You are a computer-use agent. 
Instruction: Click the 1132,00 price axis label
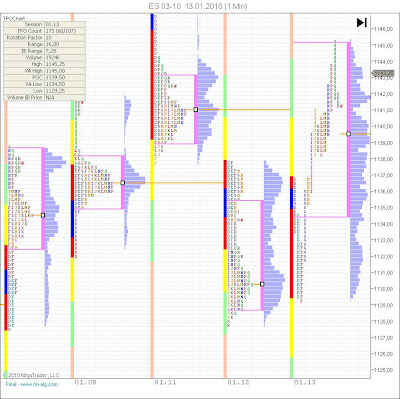[x=383, y=257]
